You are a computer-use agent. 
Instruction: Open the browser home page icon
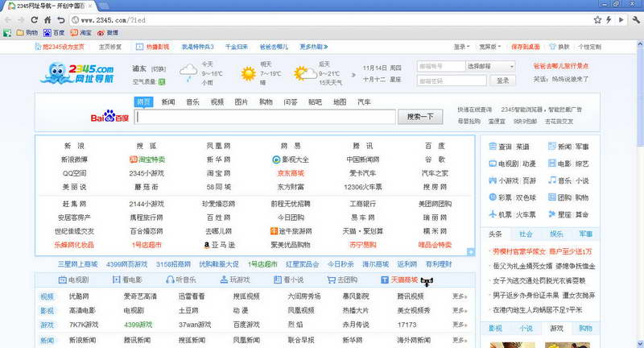pyautogui.click(x=47, y=19)
